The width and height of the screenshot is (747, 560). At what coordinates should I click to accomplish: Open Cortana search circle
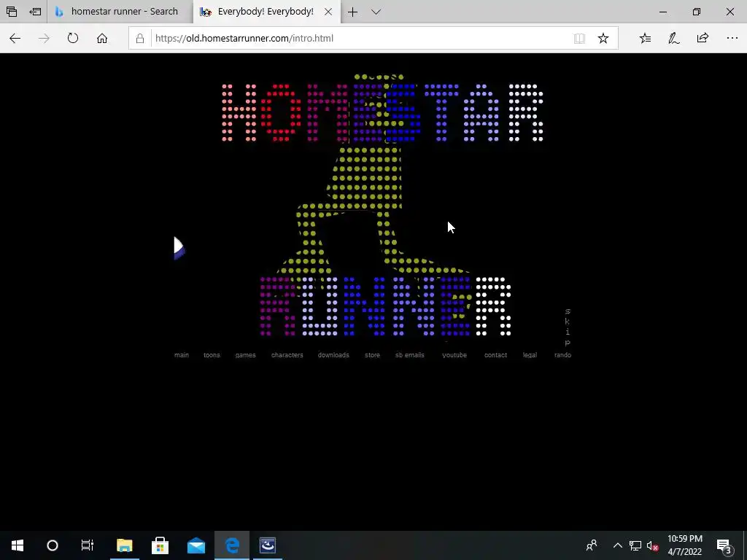point(53,545)
